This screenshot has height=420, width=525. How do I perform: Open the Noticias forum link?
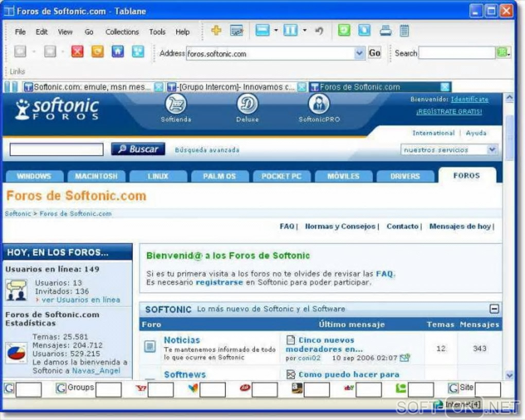coord(182,340)
